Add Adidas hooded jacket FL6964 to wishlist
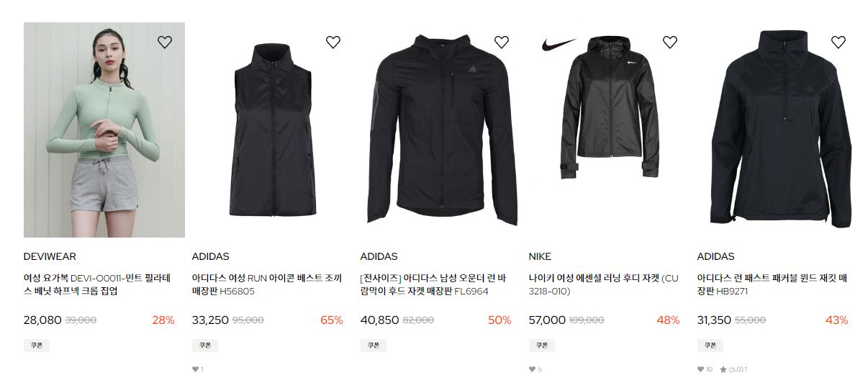Viewport: 868px width, 383px height. (502, 42)
